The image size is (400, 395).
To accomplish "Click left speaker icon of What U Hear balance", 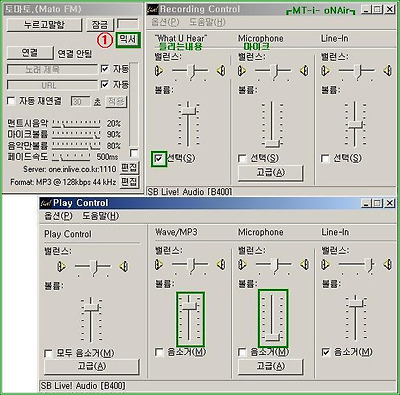I will click(159, 71).
